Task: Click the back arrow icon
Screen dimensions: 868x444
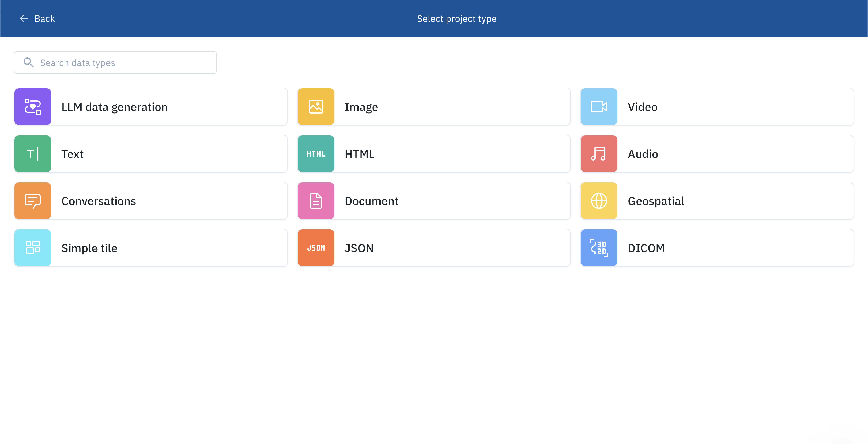Action: coord(24,18)
